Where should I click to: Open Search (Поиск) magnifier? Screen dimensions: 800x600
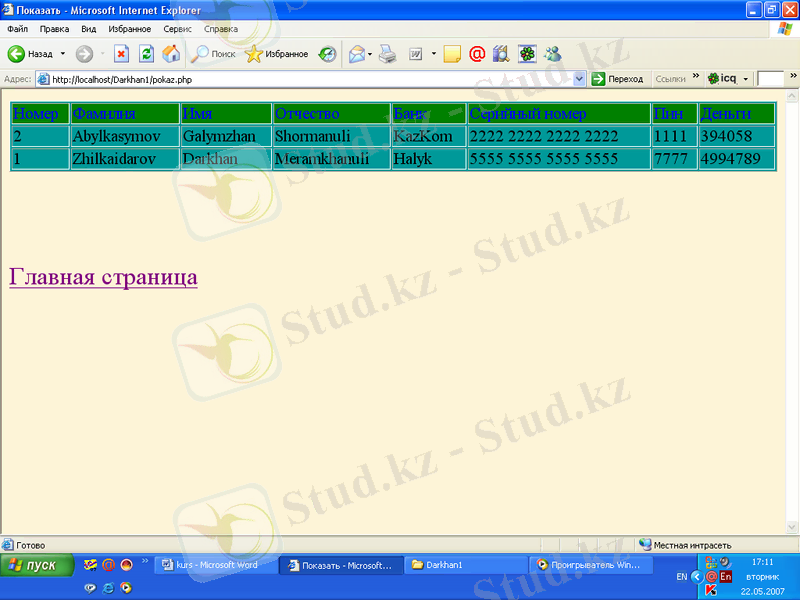[199, 54]
